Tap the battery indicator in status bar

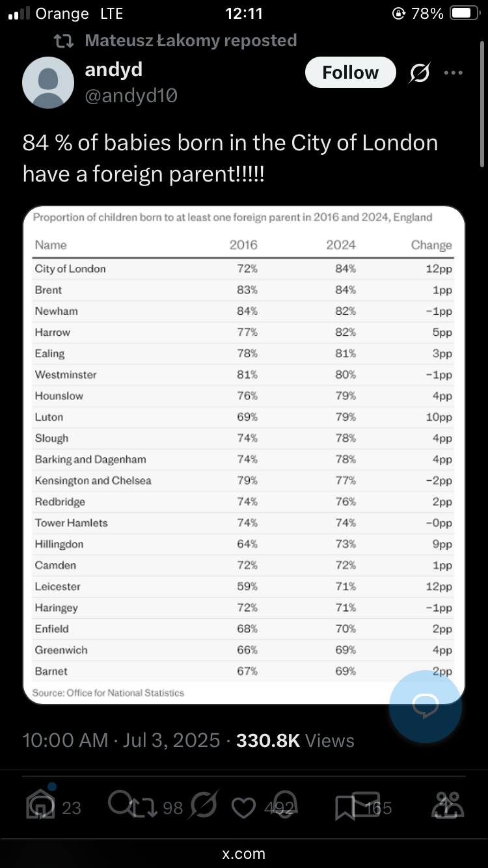[x=464, y=14]
